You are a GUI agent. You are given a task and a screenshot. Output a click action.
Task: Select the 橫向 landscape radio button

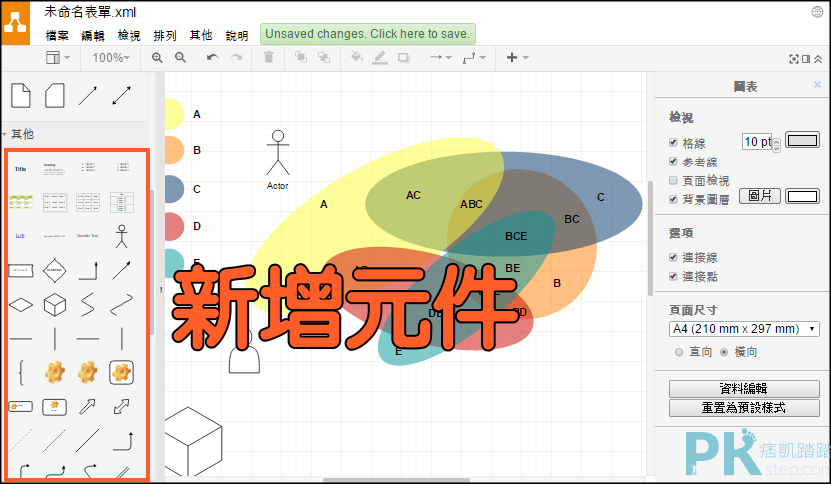724,352
